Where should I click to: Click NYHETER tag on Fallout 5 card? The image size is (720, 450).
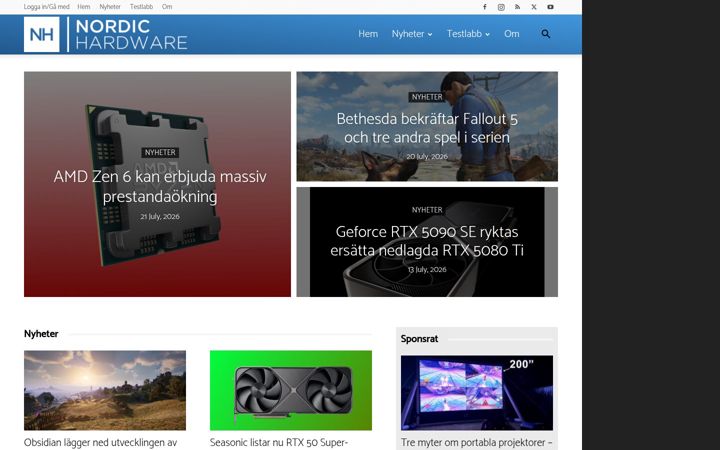[x=427, y=97]
